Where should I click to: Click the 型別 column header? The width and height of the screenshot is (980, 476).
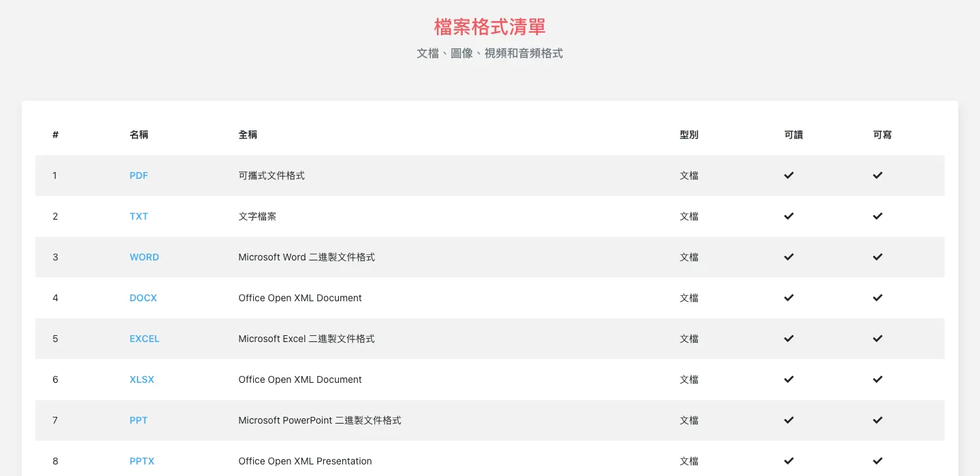click(689, 135)
